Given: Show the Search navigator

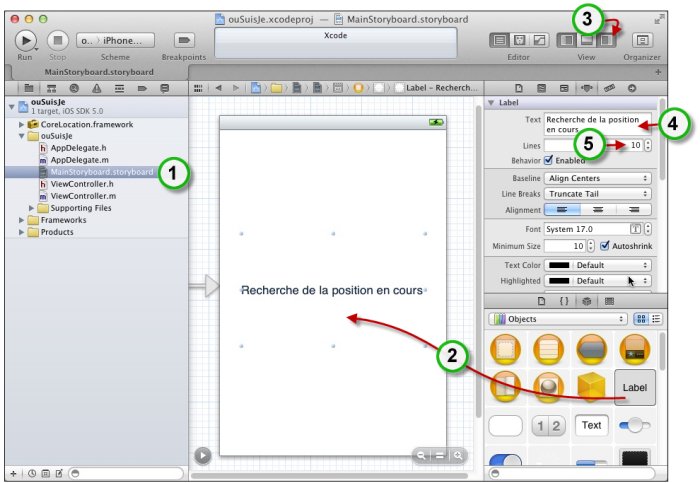Looking at the screenshot, I should click(x=74, y=88).
